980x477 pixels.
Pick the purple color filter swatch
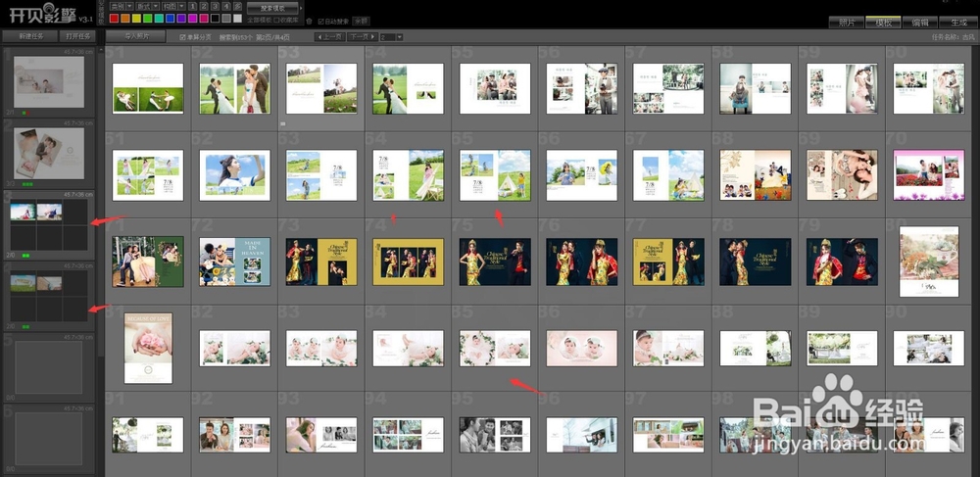tap(181, 18)
